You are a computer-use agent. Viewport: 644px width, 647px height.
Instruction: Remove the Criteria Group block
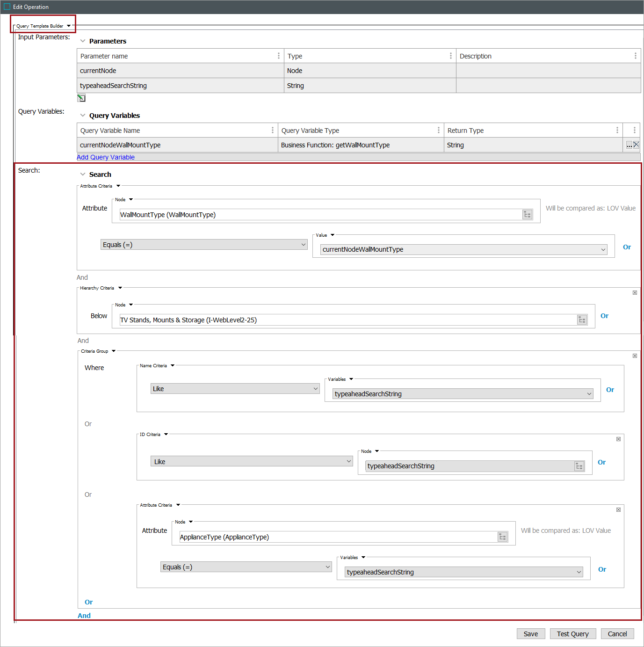[x=635, y=356]
